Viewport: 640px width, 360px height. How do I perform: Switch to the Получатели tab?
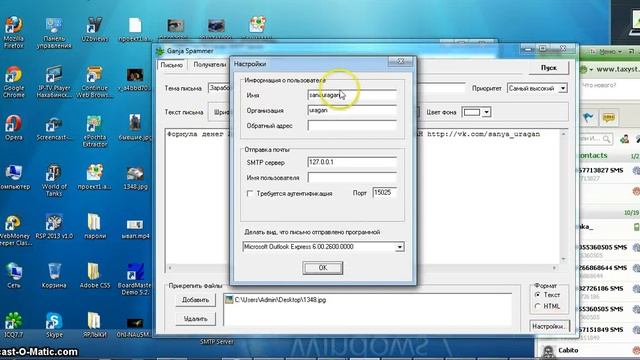tap(209, 64)
